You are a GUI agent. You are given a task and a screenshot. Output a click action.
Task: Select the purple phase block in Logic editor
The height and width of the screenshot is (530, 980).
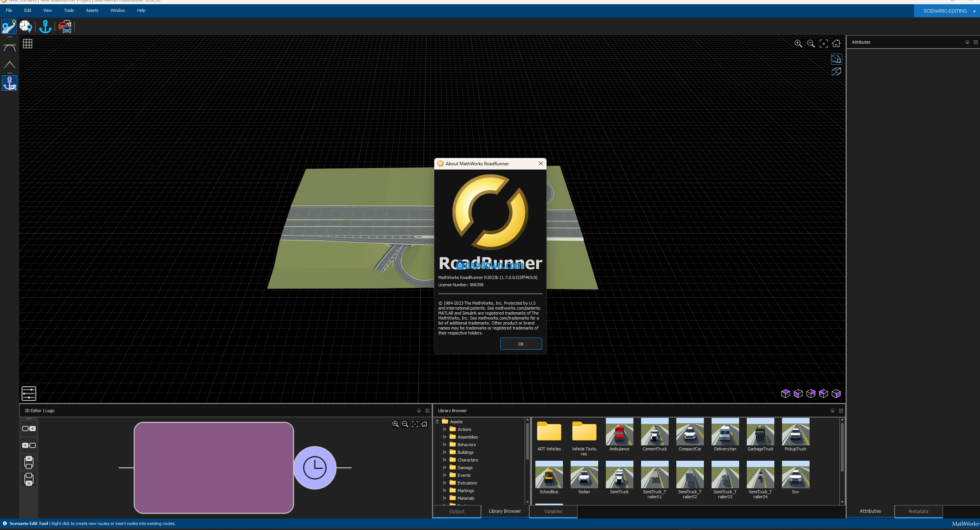point(214,468)
